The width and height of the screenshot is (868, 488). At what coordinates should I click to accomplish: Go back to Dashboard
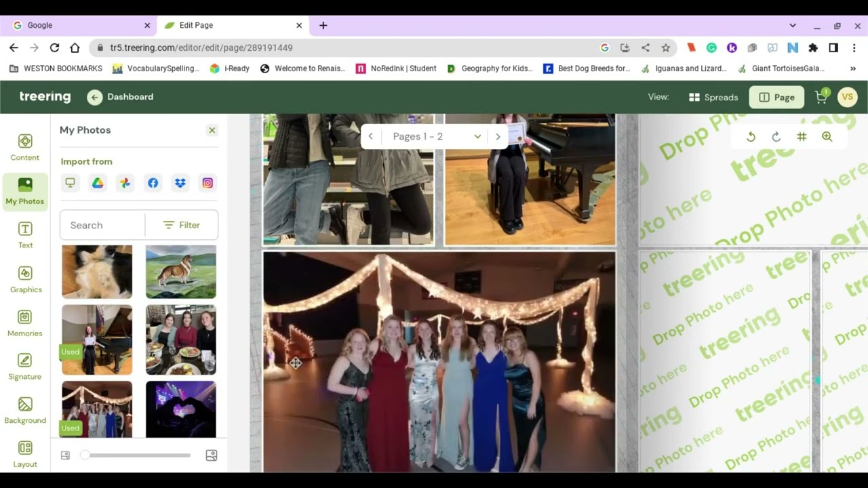120,97
